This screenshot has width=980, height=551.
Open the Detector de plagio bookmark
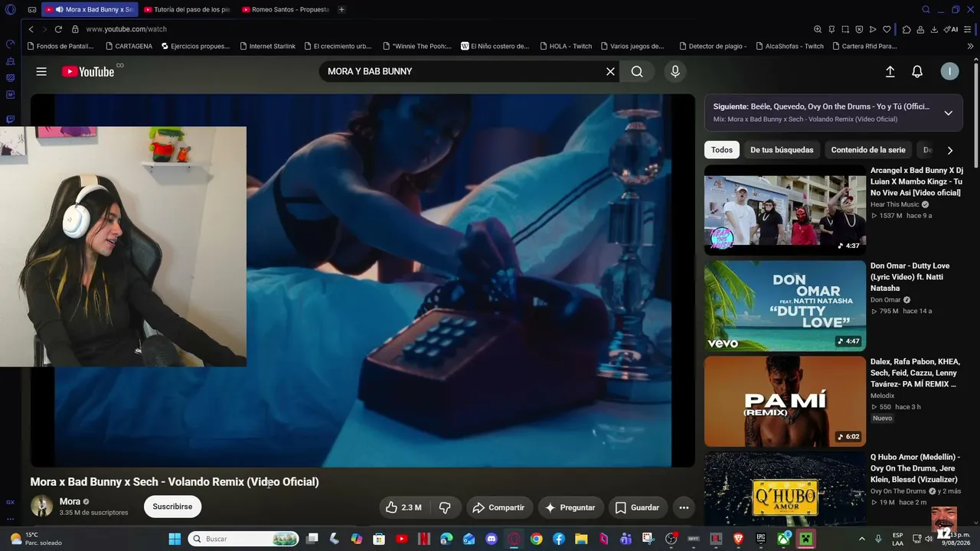pos(713,46)
